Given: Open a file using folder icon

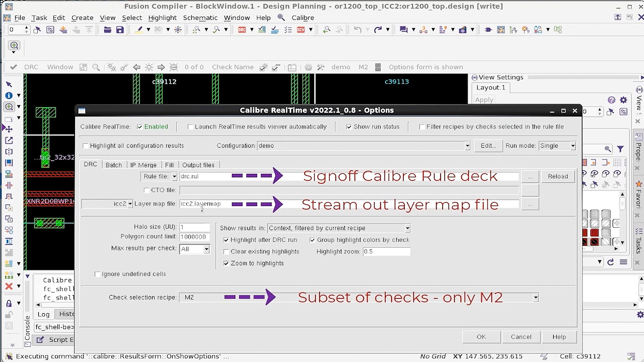Looking at the screenshot, I should pos(107,29).
